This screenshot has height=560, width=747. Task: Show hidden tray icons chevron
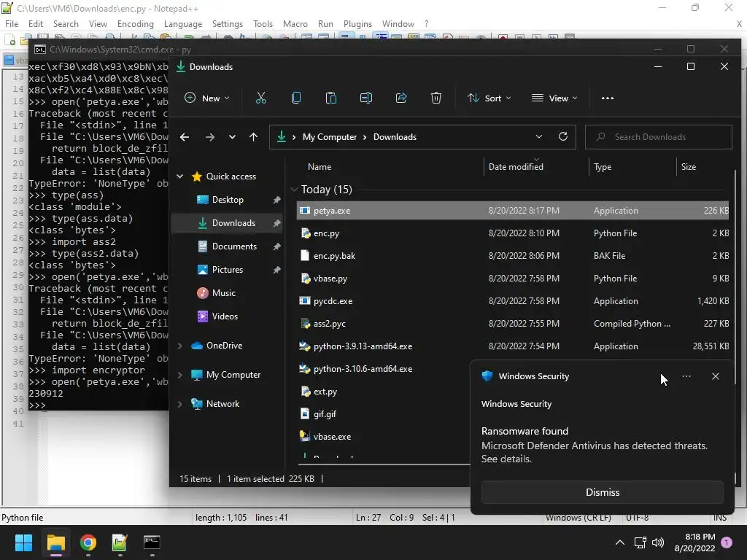click(x=620, y=542)
